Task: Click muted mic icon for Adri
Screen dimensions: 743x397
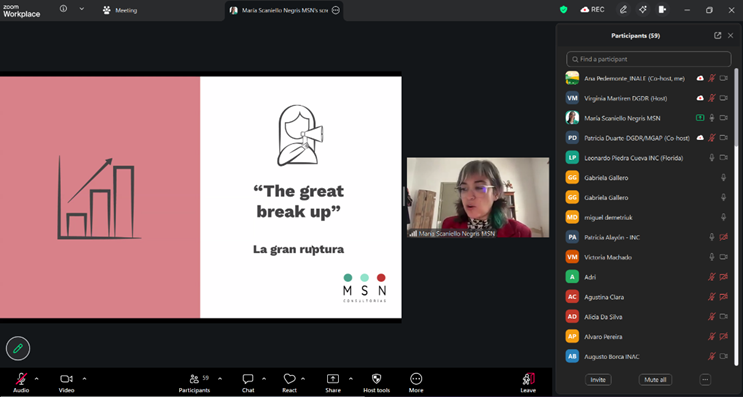Action: (x=712, y=277)
